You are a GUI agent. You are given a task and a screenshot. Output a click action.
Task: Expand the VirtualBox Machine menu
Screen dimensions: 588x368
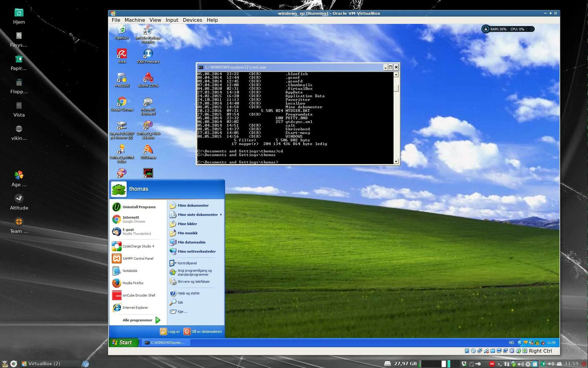134,20
